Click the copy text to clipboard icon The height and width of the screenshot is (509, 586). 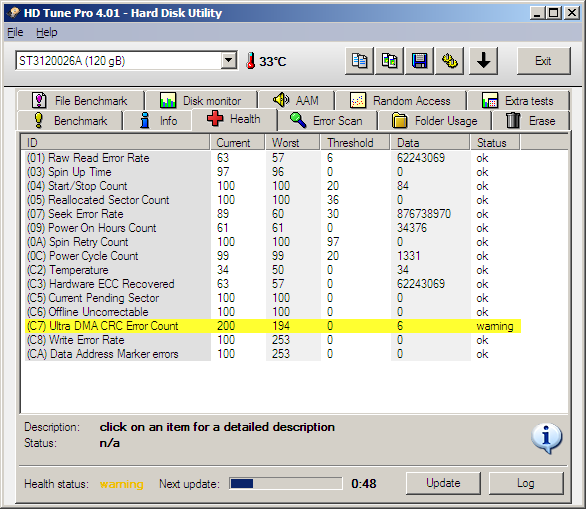359,61
